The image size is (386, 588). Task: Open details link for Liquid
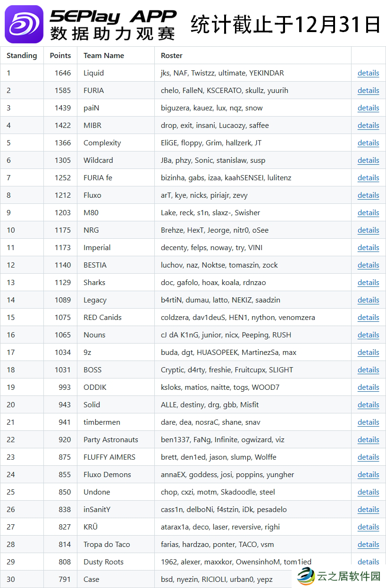coord(368,73)
